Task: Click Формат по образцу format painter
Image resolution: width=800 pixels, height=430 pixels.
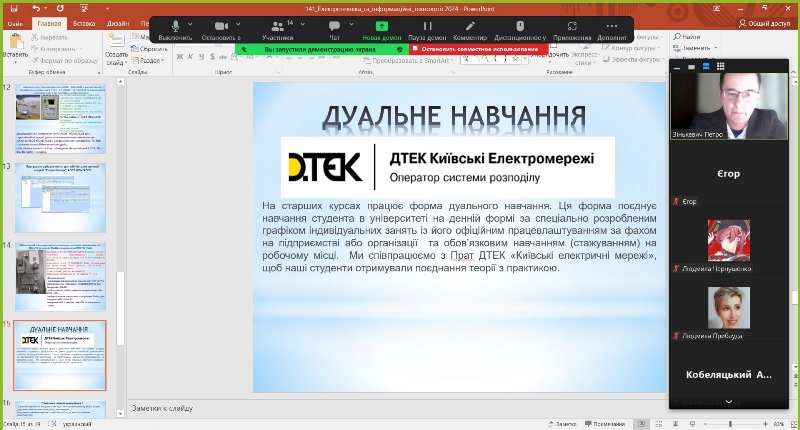Action: (x=64, y=60)
